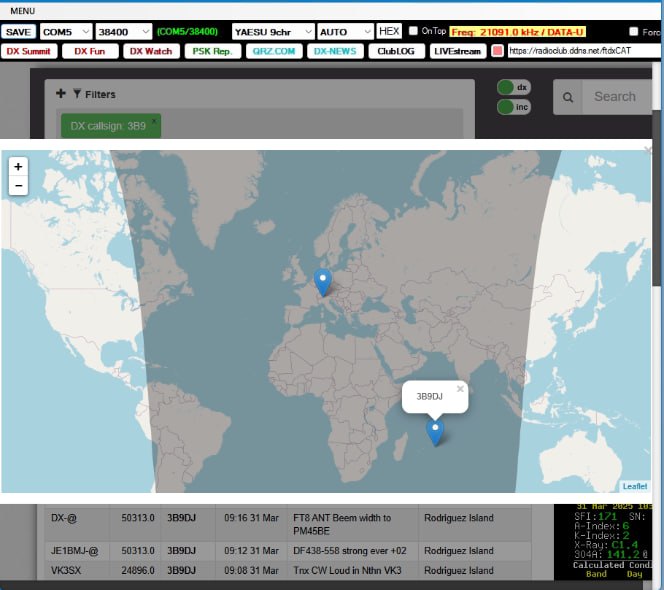Click the Leaflet attribution link
This screenshot has height=590, width=664.
click(635, 486)
